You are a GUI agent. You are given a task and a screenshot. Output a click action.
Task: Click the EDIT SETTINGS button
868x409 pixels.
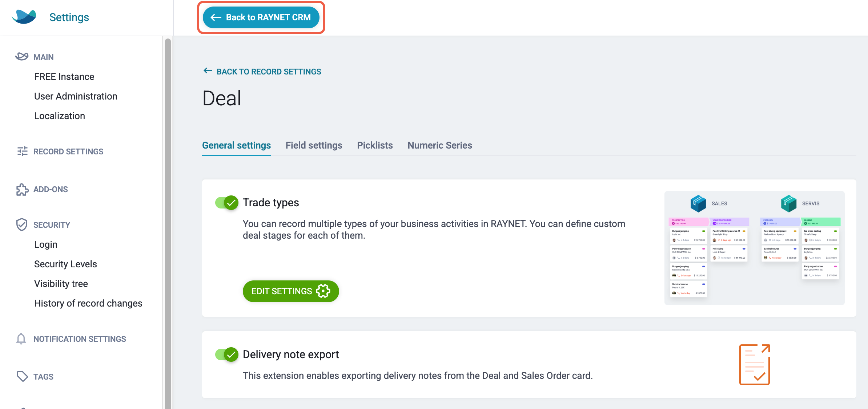coord(291,291)
